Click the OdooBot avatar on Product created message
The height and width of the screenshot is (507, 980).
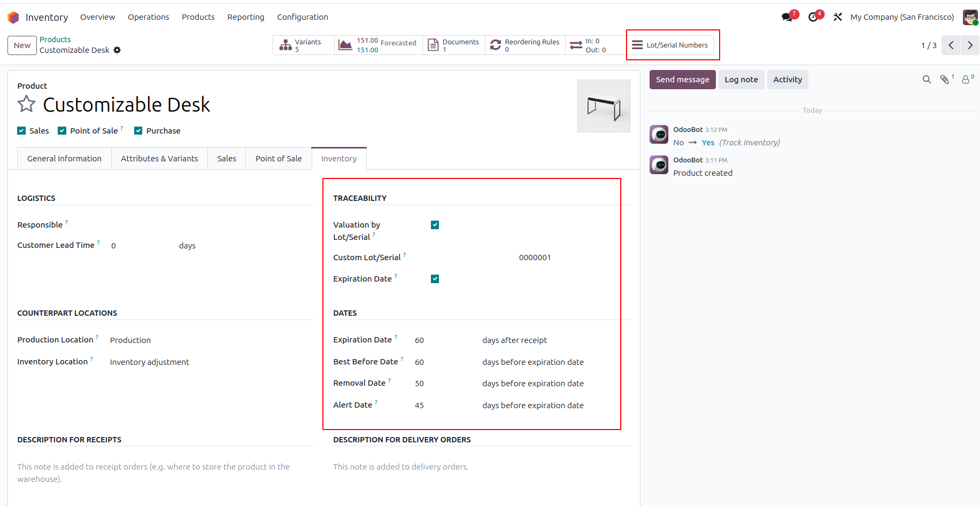659,165
